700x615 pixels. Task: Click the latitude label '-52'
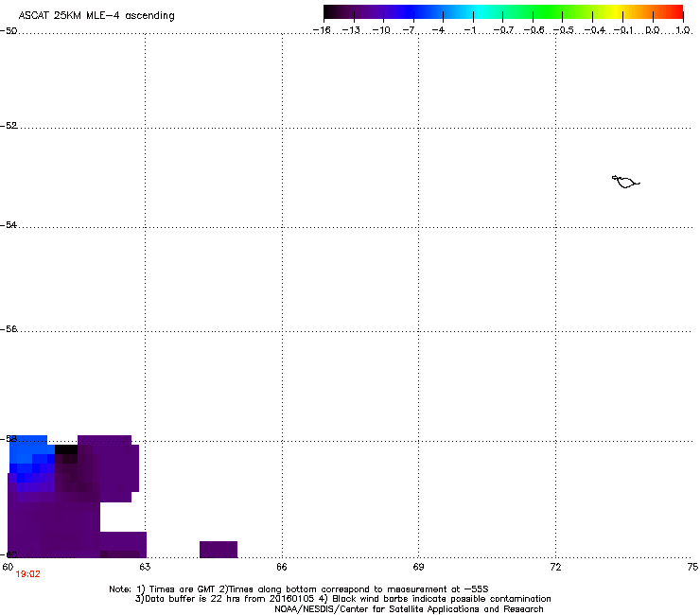[x=9, y=126]
